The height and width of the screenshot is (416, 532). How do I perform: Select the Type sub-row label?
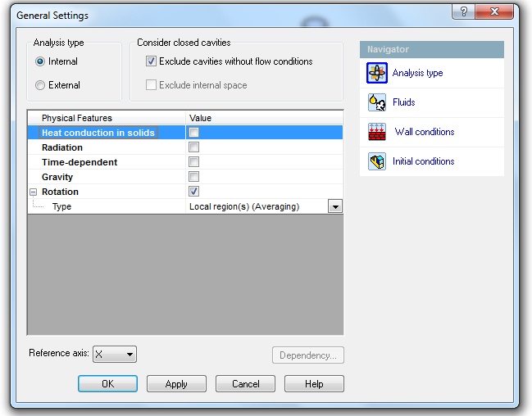click(61, 206)
